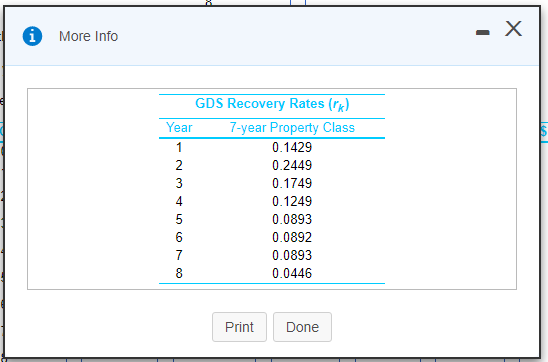Image resolution: width=548 pixels, height=362 pixels.
Task: Select the More Info title text
Action: coord(88,36)
